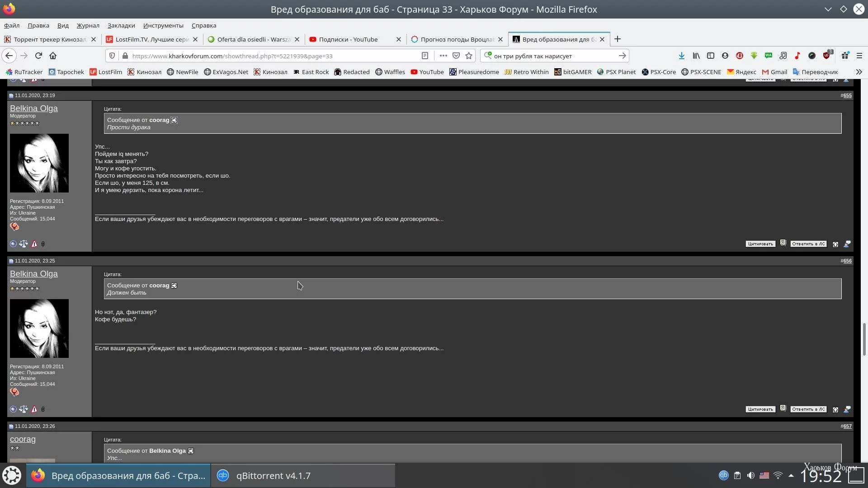This screenshot has height=488, width=868.
Task: Reload the current page
Action: tap(38, 56)
